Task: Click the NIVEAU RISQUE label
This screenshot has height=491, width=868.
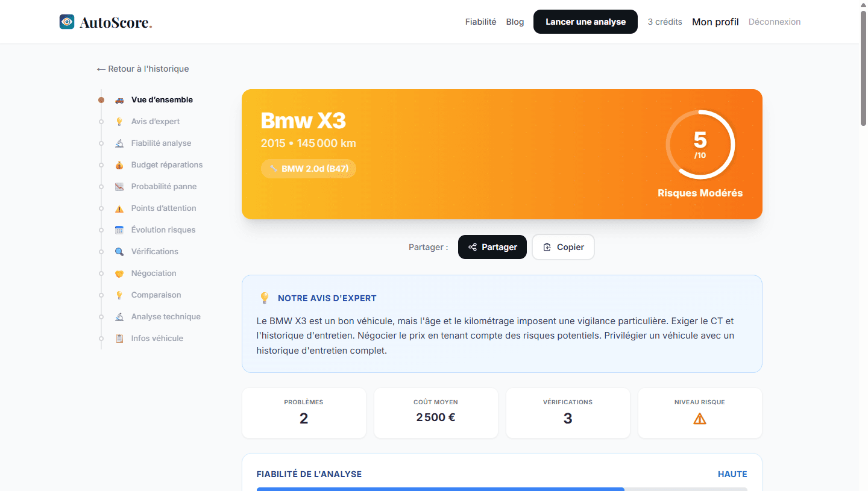Action: click(700, 402)
